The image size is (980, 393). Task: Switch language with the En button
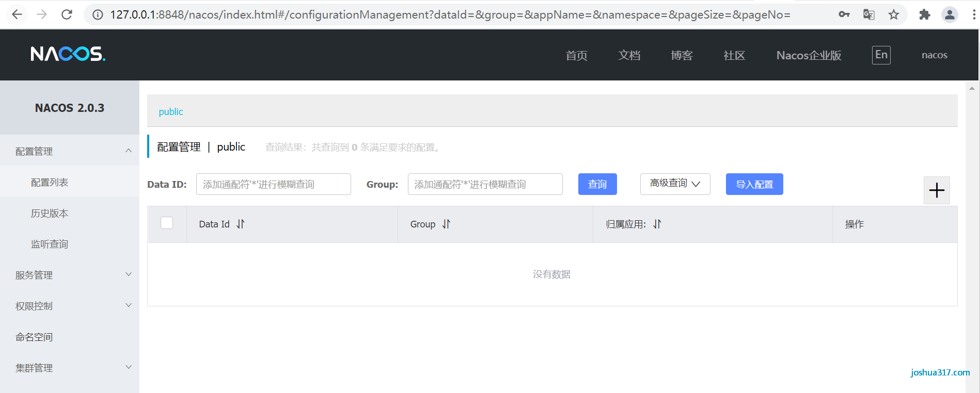(881, 55)
